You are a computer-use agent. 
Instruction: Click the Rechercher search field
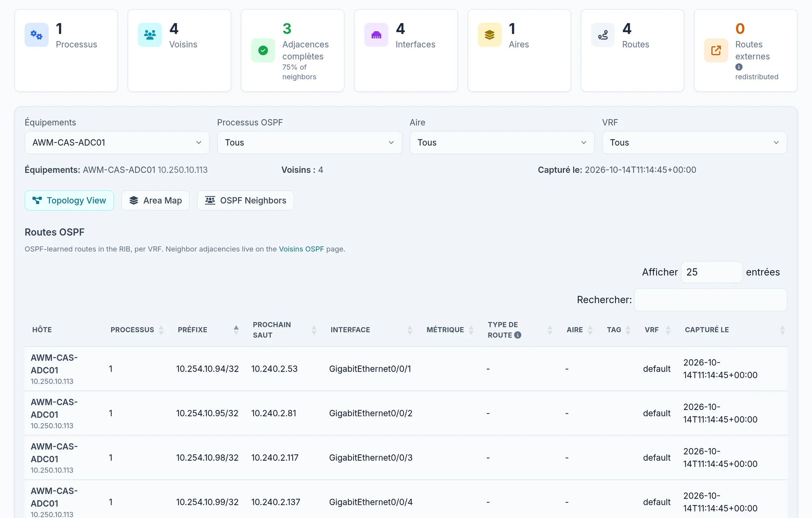click(x=710, y=300)
